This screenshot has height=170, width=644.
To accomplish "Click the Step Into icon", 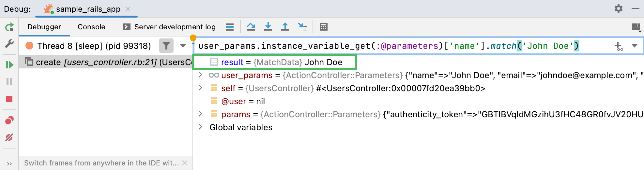I will coord(268,27).
